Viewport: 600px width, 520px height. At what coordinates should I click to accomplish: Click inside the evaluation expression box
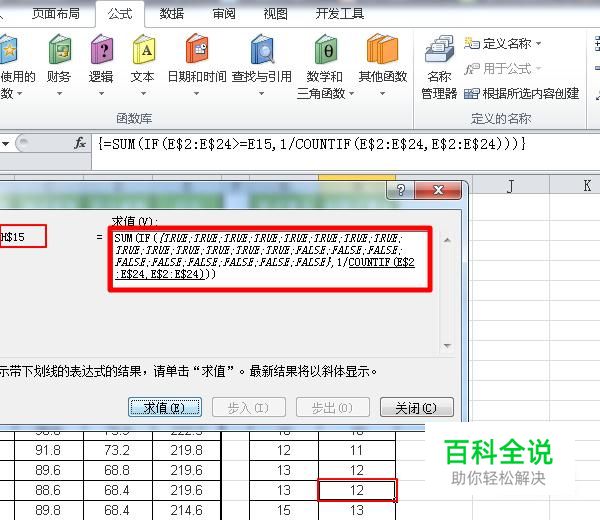point(270,259)
